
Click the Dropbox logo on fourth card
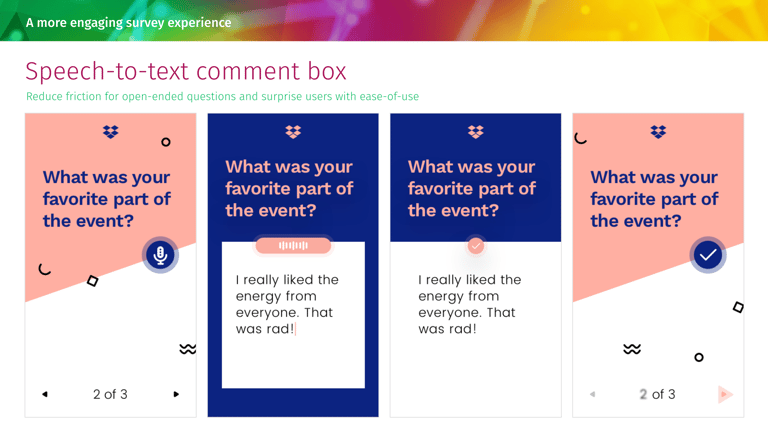coord(658,132)
